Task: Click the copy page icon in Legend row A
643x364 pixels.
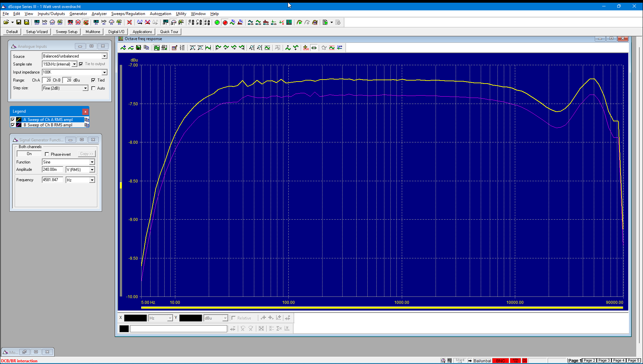Action: [87, 120]
